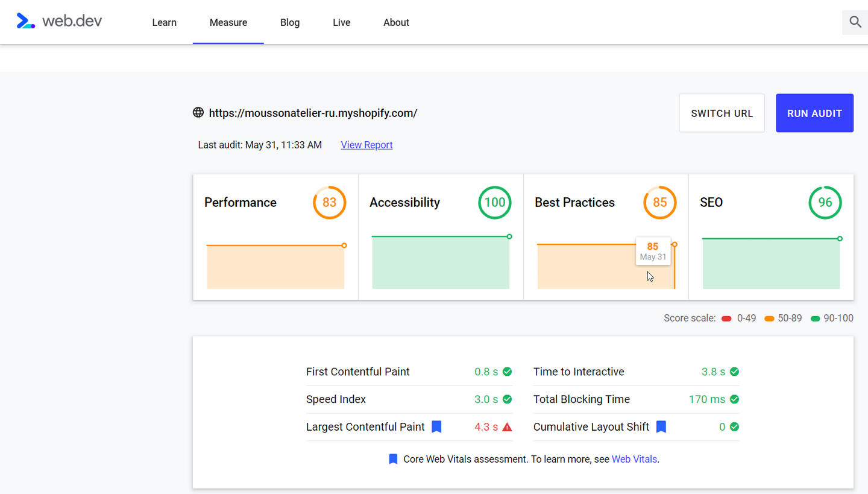Click the '85 May 31' chart tooltip
868x494 pixels.
(x=653, y=251)
